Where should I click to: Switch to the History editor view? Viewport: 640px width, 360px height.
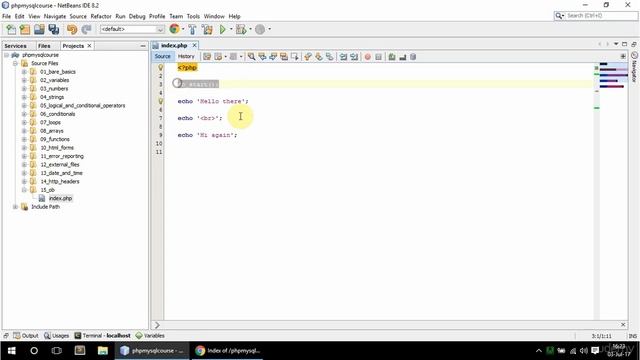186,56
